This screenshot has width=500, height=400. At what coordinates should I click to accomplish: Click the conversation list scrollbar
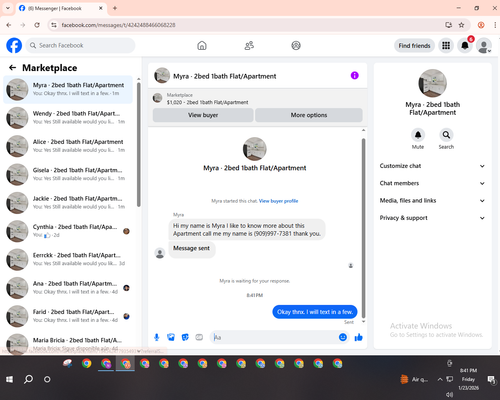[139, 144]
